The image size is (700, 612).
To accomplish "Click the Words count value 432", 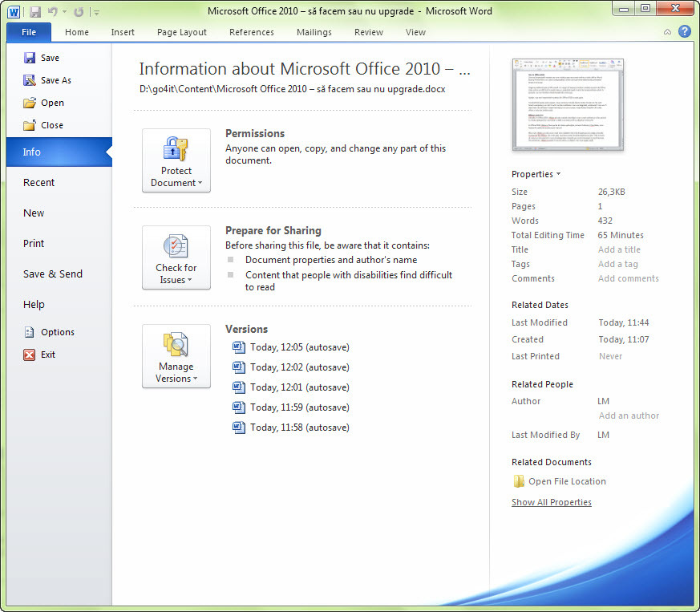I will coord(605,221).
